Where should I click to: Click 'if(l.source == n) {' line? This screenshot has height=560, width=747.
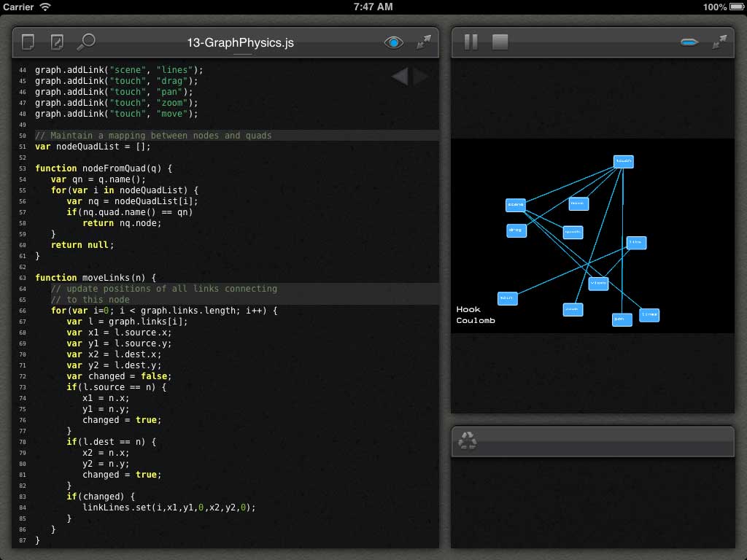(x=117, y=387)
